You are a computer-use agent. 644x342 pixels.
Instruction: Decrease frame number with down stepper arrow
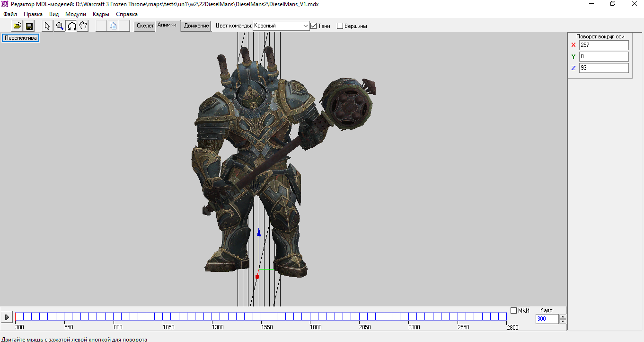563,321
